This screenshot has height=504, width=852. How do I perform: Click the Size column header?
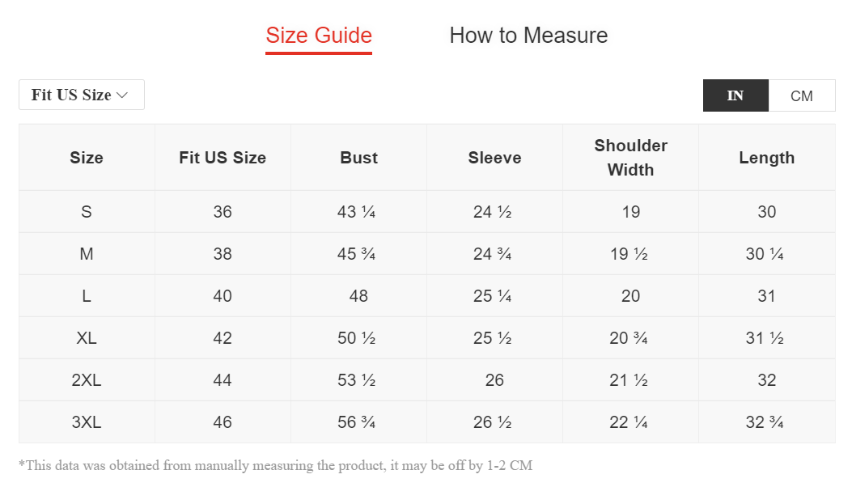click(87, 158)
